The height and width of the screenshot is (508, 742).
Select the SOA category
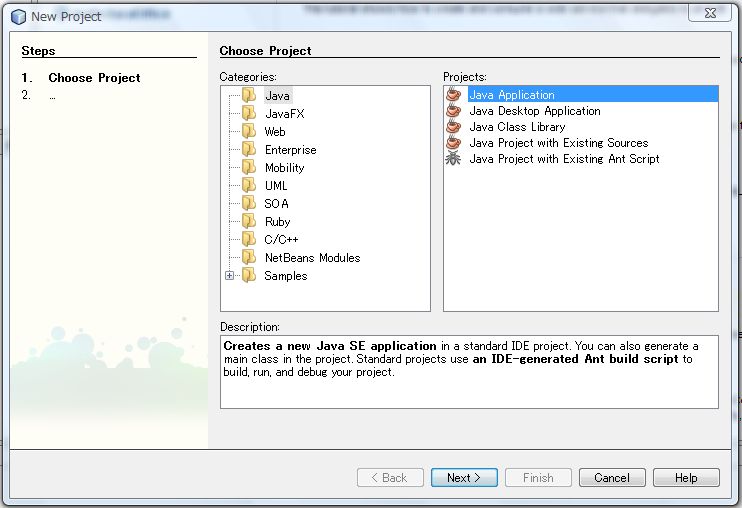[276, 204]
